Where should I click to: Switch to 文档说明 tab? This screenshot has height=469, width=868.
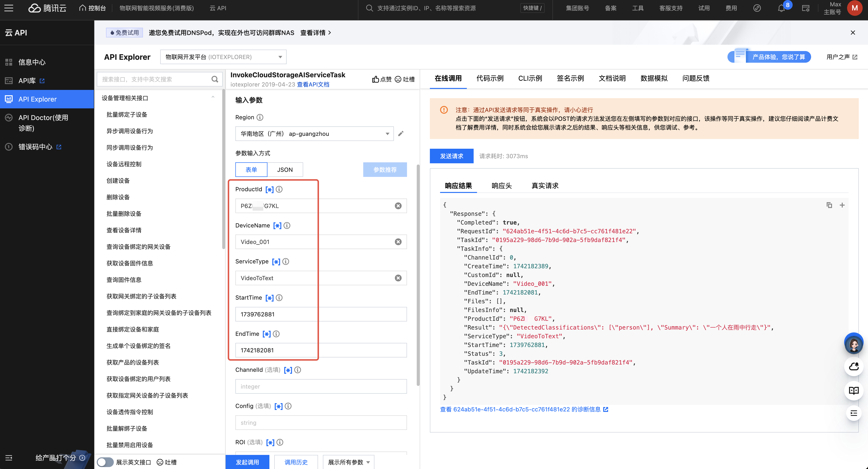tap(612, 78)
